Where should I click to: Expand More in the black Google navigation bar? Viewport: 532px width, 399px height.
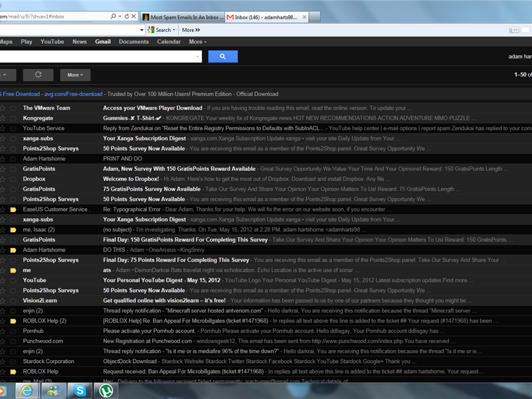[x=197, y=41]
